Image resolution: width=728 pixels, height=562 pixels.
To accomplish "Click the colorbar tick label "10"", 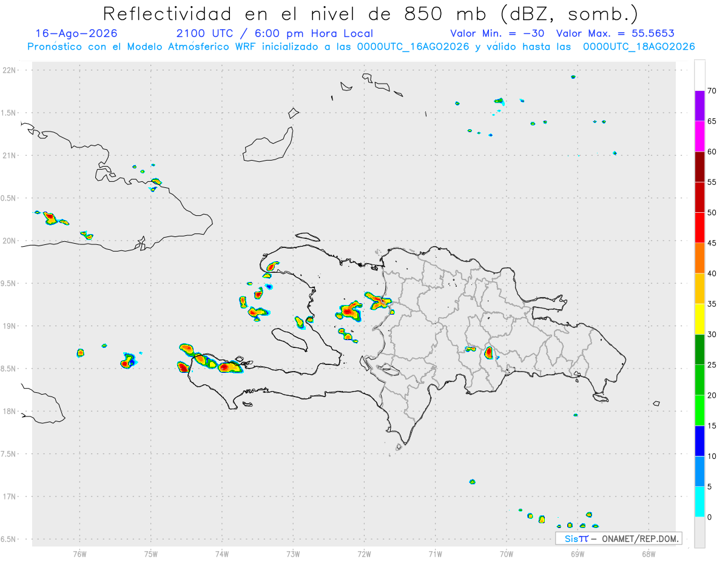I will point(712,457).
